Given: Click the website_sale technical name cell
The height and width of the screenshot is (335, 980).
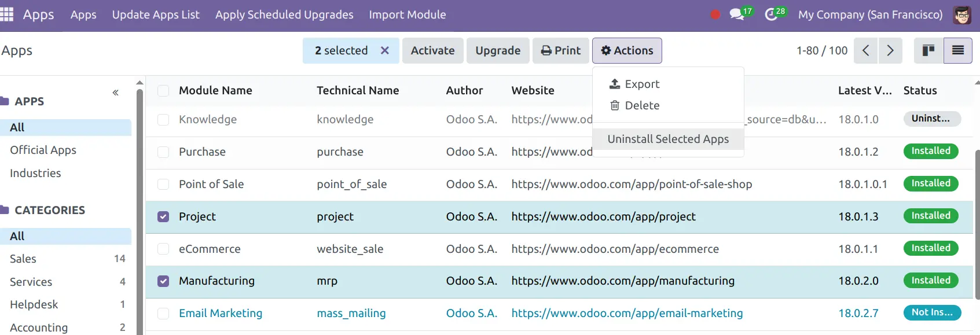Looking at the screenshot, I should click(350, 249).
